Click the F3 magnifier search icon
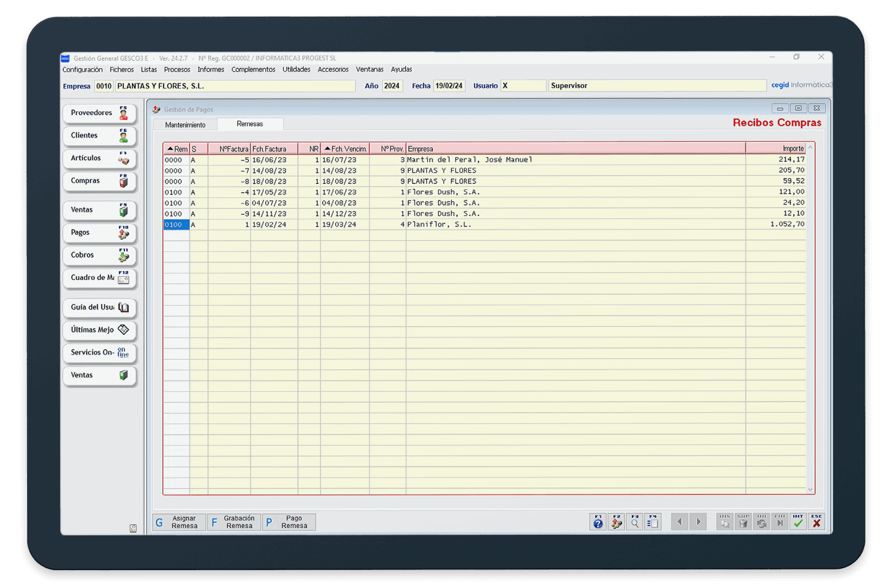 (634, 522)
